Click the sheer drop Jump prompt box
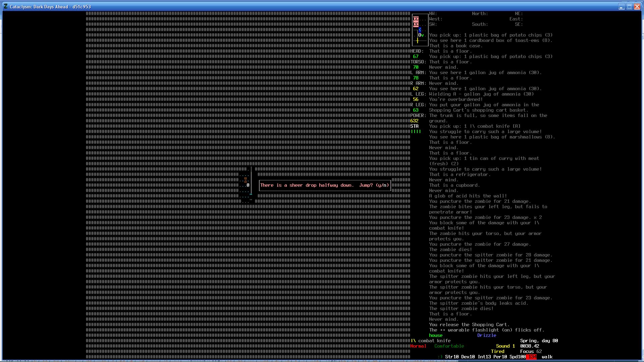The height and width of the screenshot is (362, 644). tap(325, 185)
